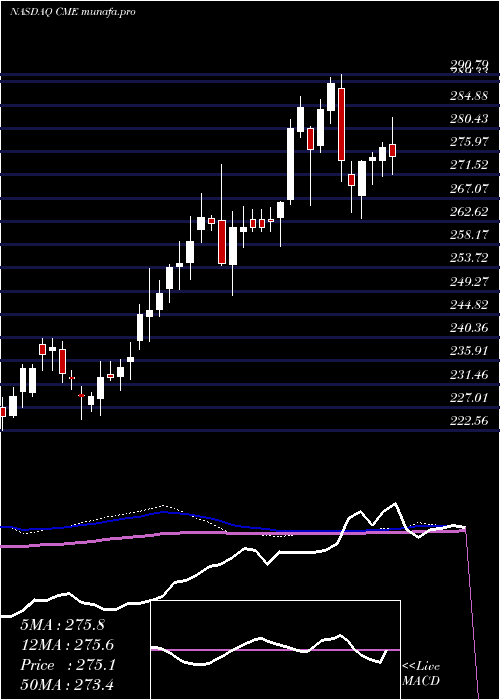Click the 50MA : 273.4 reading
The image size is (500, 700).
click(x=69, y=685)
